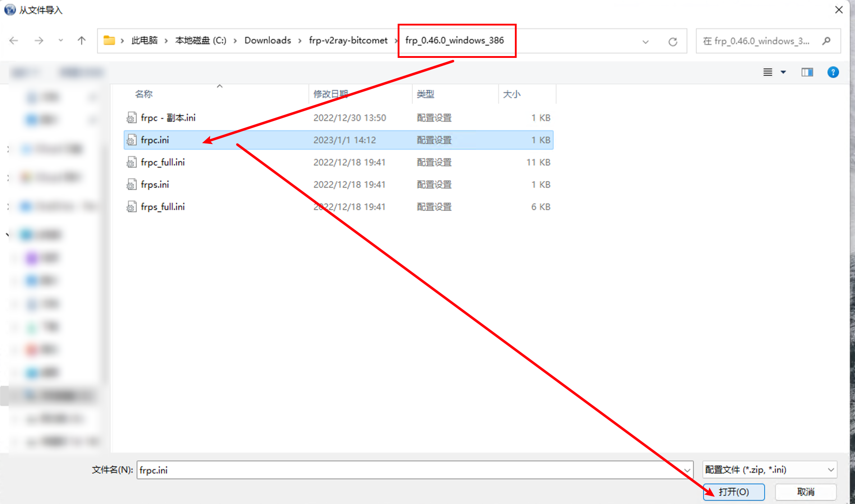
Task: Click the frpc.ini configuration file
Action: coord(154,140)
